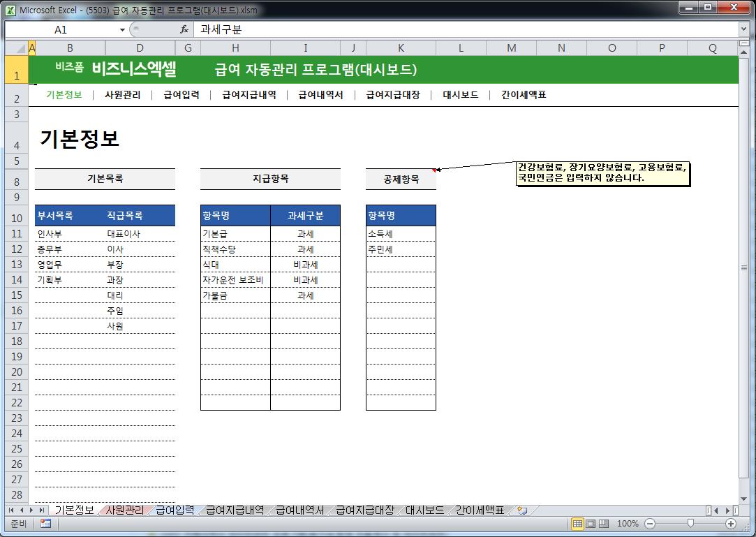Open the Name Box dropdown arrow

(x=122, y=30)
